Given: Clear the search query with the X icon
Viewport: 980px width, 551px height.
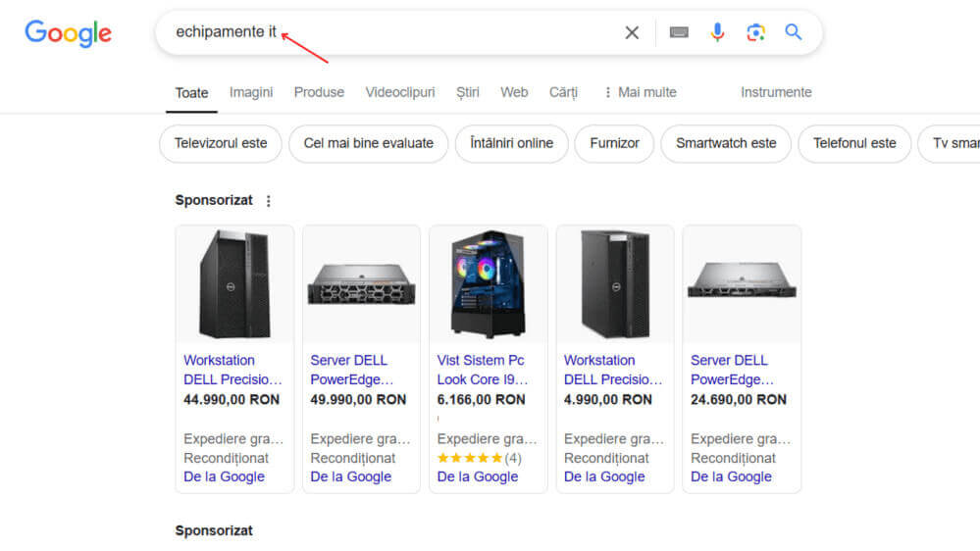Looking at the screenshot, I should (x=632, y=32).
